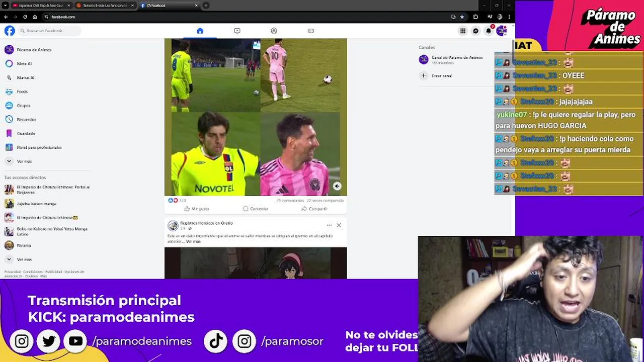Open El Imperio de Chizuru Ichinose: Portal shortcut
This screenshot has height=362, width=644.
point(47,190)
